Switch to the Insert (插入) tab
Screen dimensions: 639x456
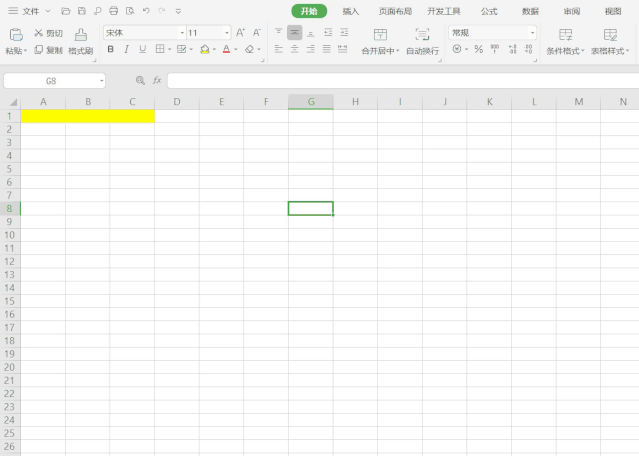point(350,11)
